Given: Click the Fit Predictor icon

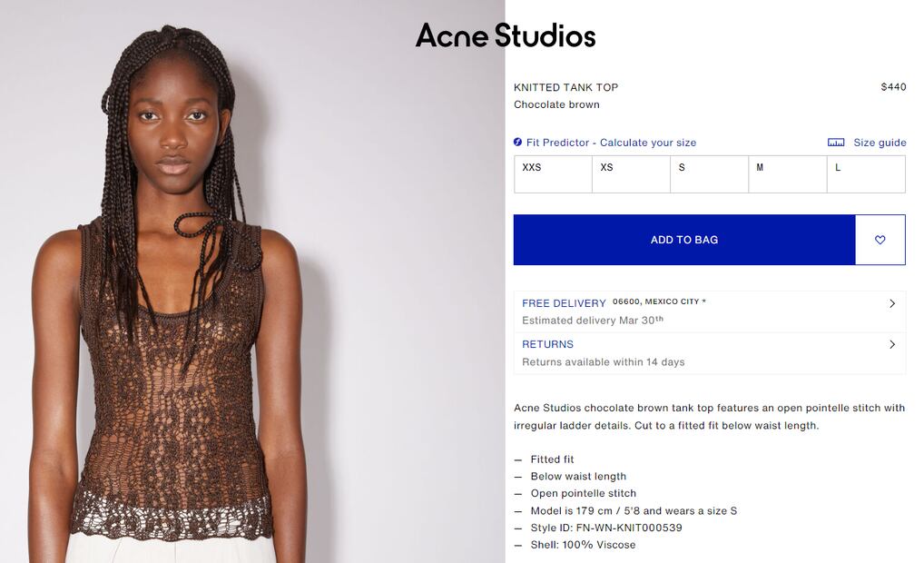Looking at the screenshot, I should (517, 142).
